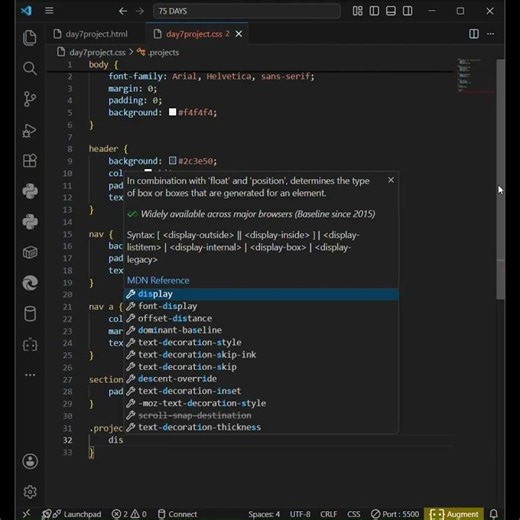Open the Customize Layout icon
Image resolution: width=520 pixels, height=520 pixels.
[x=357, y=11]
